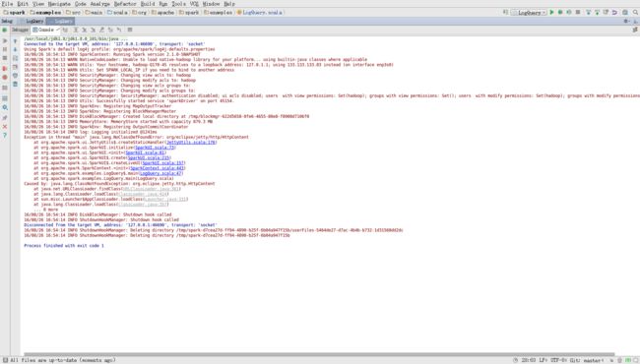Click the Help question mark icon
This screenshot has width=640, height=364.
(x=5, y=136)
